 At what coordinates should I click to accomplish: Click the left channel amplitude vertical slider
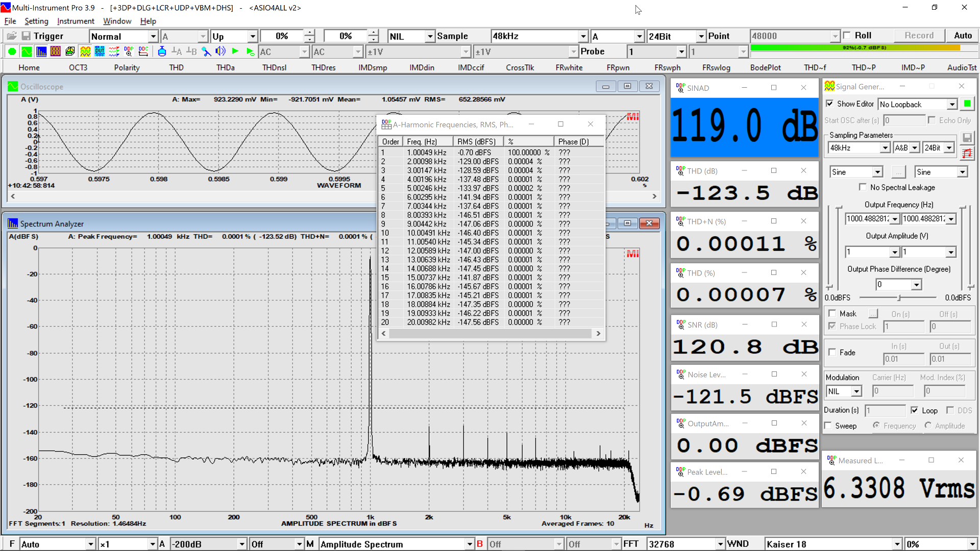pos(838,247)
